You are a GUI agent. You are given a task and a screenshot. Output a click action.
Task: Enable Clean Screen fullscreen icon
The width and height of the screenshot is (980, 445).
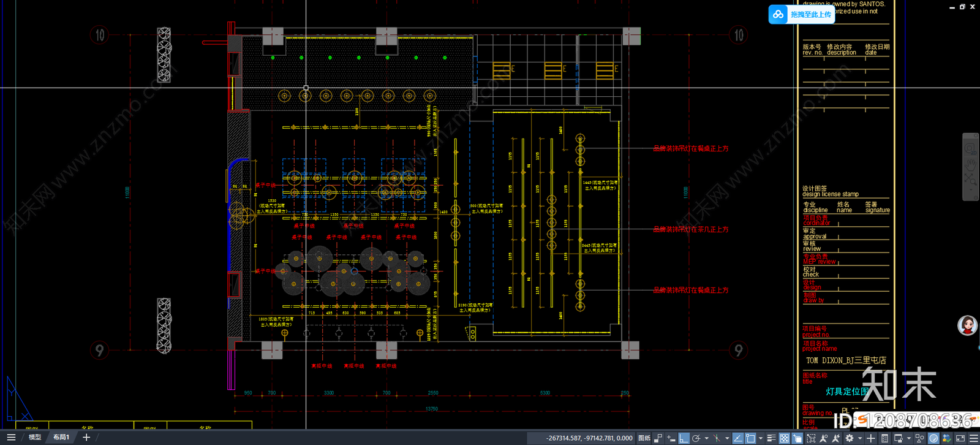[x=960, y=438]
